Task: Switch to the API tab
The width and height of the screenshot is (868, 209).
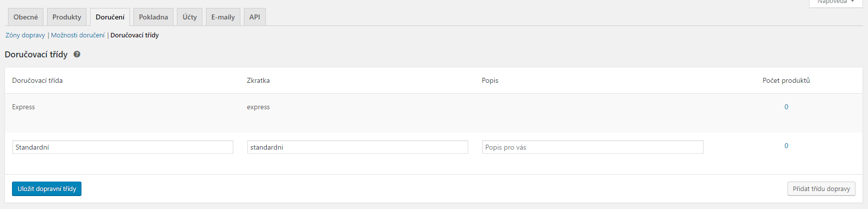Action: click(254, 17)
